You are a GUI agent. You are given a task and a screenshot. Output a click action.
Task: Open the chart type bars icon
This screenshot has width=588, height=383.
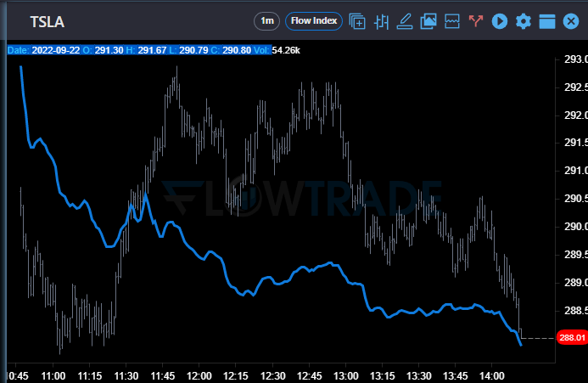click(381, 21)
